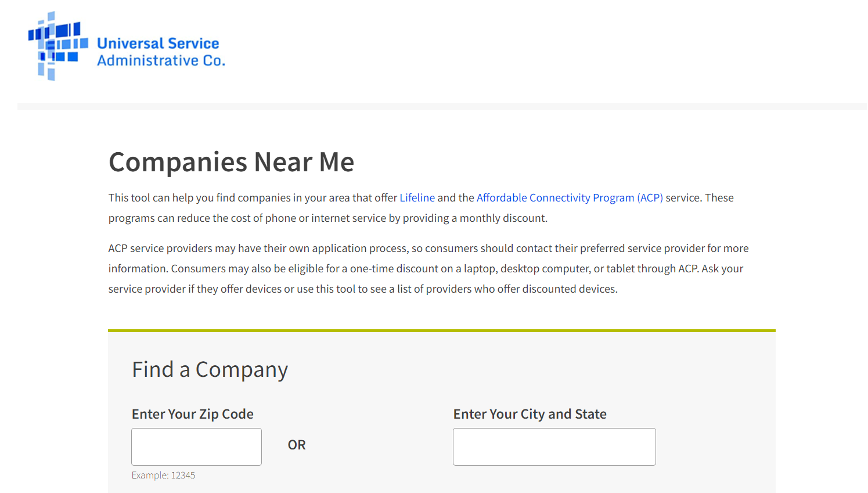Click the green line above Find a Company
This screenshot has height=493, width=868.
tap(441, 330)
